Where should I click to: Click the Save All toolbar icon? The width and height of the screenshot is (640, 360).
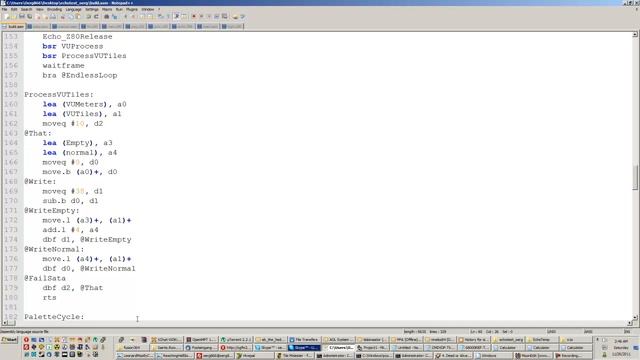(x=29, y=16)
